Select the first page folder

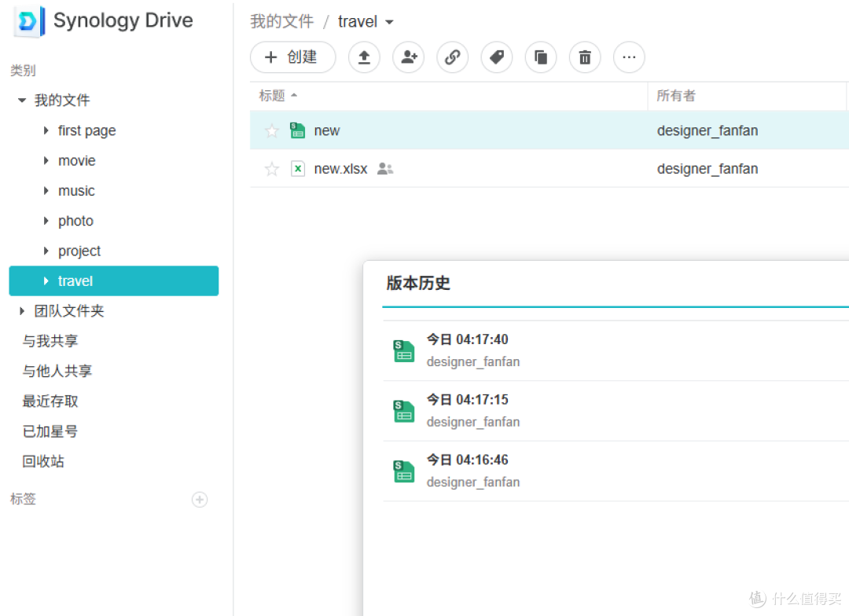click(x=86, y=130)
